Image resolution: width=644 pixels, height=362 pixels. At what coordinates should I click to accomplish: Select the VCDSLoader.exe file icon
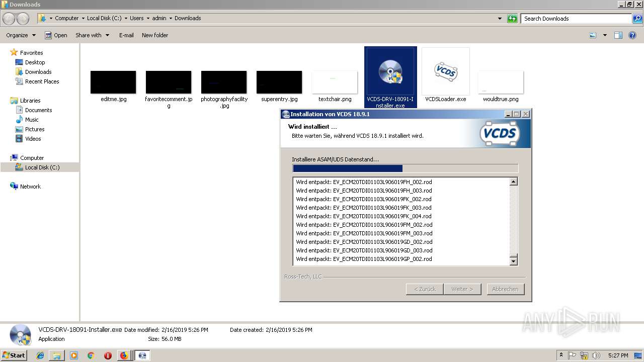446,71
